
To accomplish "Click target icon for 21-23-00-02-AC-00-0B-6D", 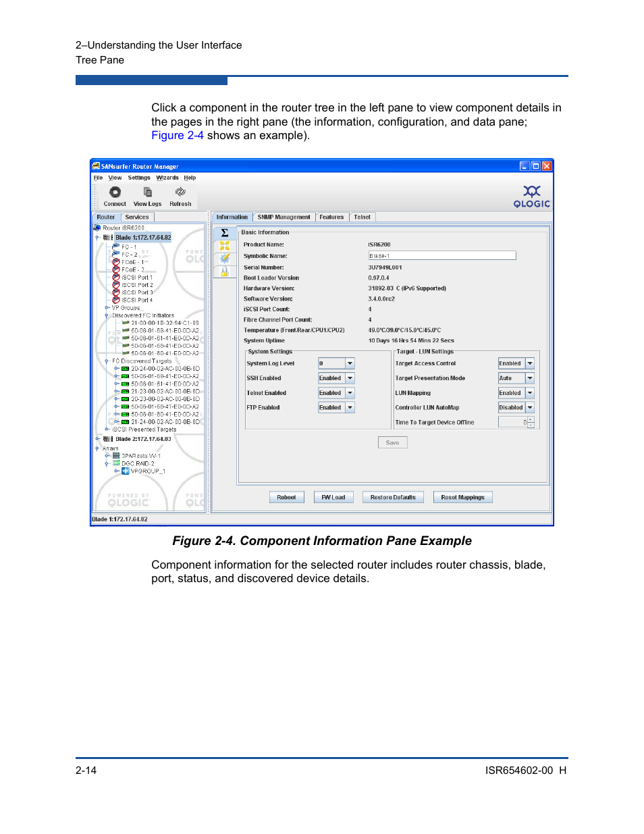I will [x=126, y=391].
